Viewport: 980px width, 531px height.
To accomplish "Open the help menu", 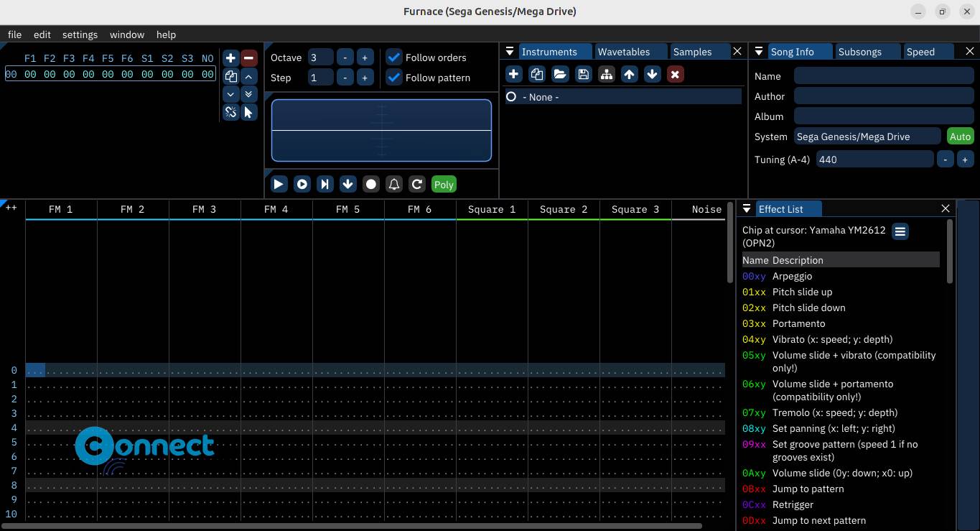I will [x=166, y=34].
